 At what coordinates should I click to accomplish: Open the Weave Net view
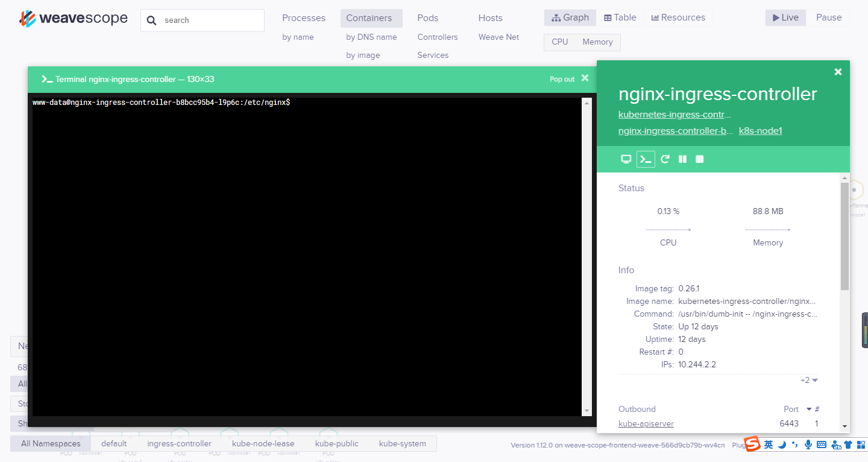(498, 37)
